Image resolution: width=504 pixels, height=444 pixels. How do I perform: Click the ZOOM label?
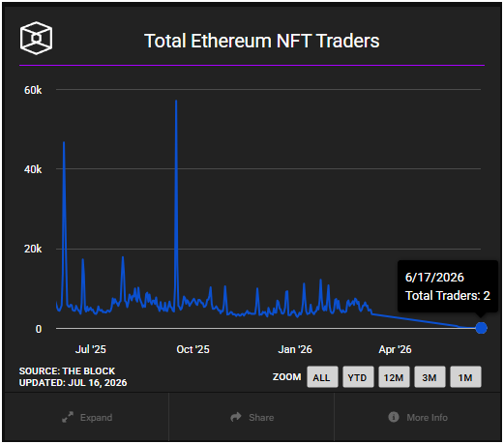286,377
